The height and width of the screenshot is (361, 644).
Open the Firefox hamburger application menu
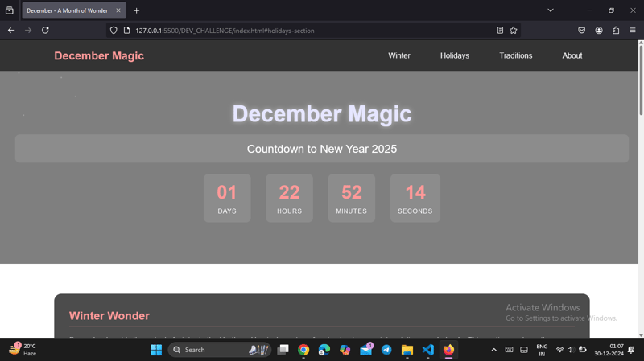[x=633, y=31]
